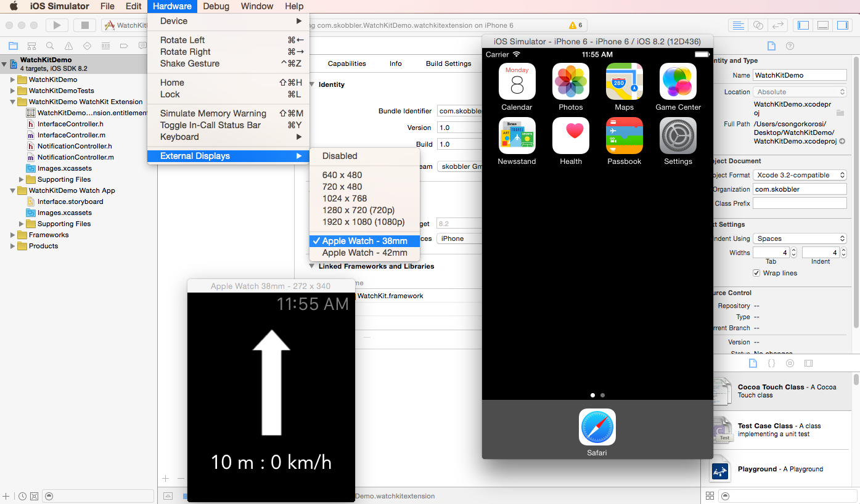860x504 pixels.
Task: Open the Game Center app
Action: 678,82
